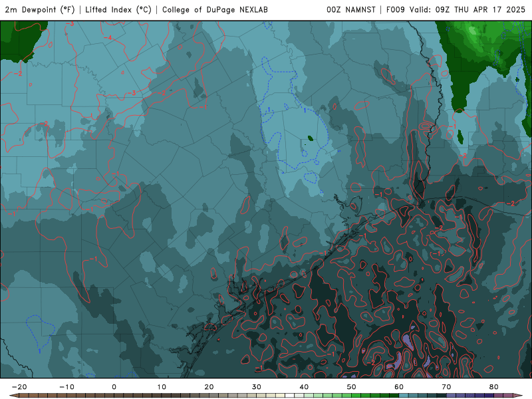
Task: Click the 50 value on the color scale
Action: tap(352, 387)
